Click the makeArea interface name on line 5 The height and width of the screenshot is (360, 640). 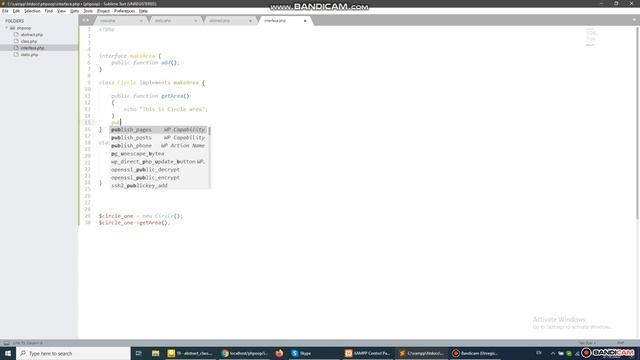coord(142,56)
